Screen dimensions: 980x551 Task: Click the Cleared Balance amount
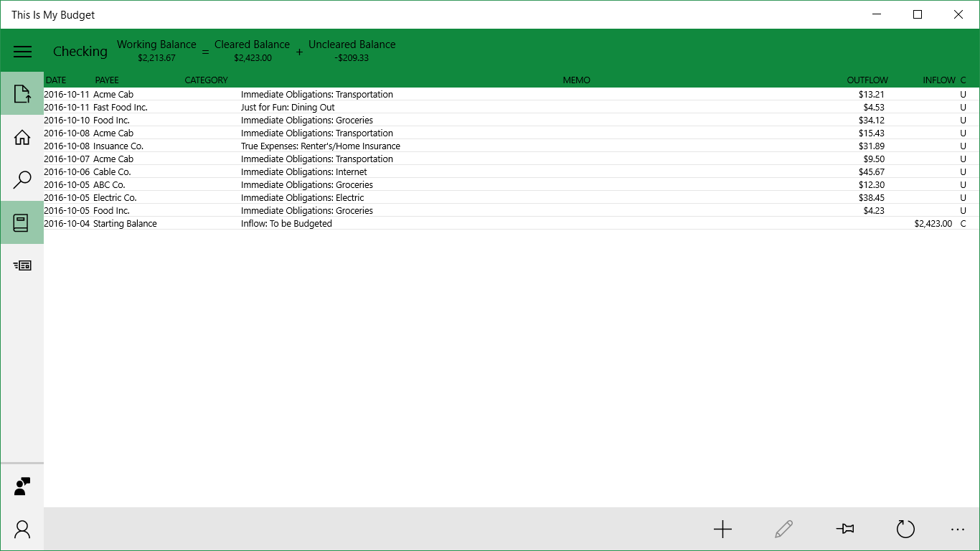[x=252, y=57]
